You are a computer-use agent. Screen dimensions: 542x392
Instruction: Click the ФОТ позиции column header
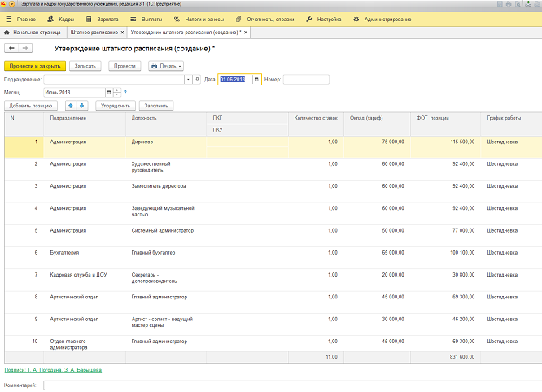(x=445, y=124)
